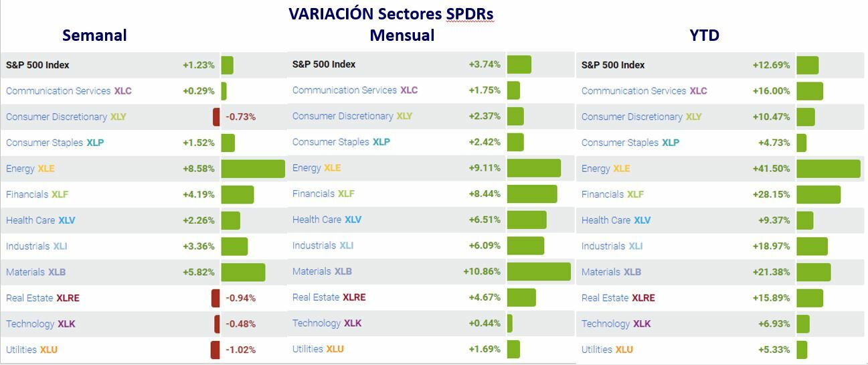Click the green +8.58% Energy weekly bar
This screenshot has width=868, height=365.
pyautogui.click(x=253, y=168)
